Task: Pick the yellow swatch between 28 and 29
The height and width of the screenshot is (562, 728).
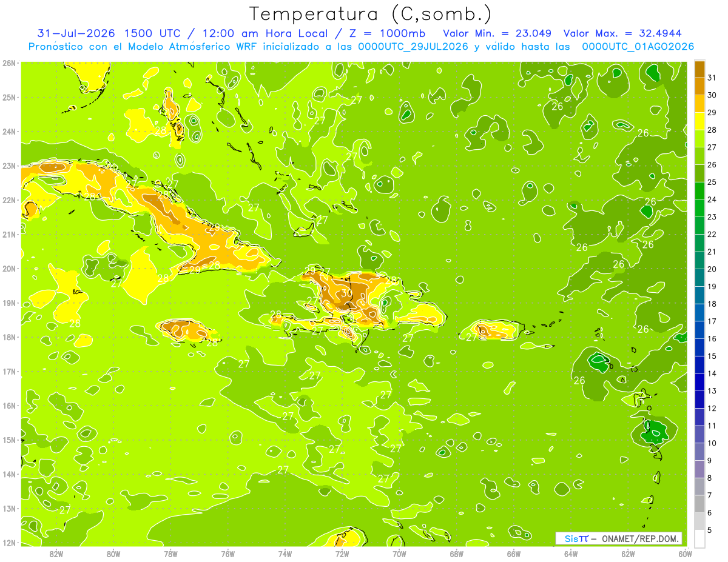Action: pos(700,121)
